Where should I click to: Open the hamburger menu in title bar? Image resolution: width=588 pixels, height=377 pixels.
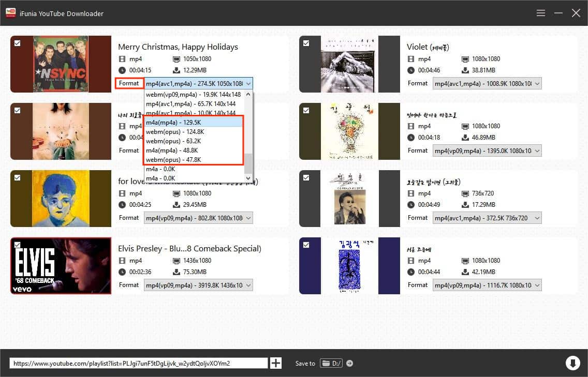[x=541, y=13]
